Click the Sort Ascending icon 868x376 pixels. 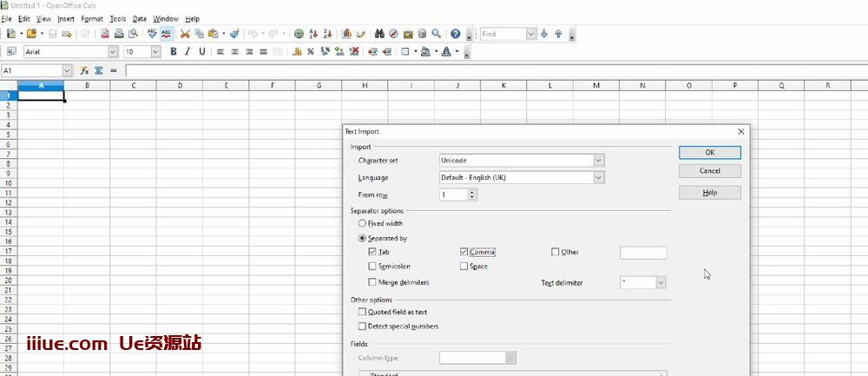click(x=313, y=34)
